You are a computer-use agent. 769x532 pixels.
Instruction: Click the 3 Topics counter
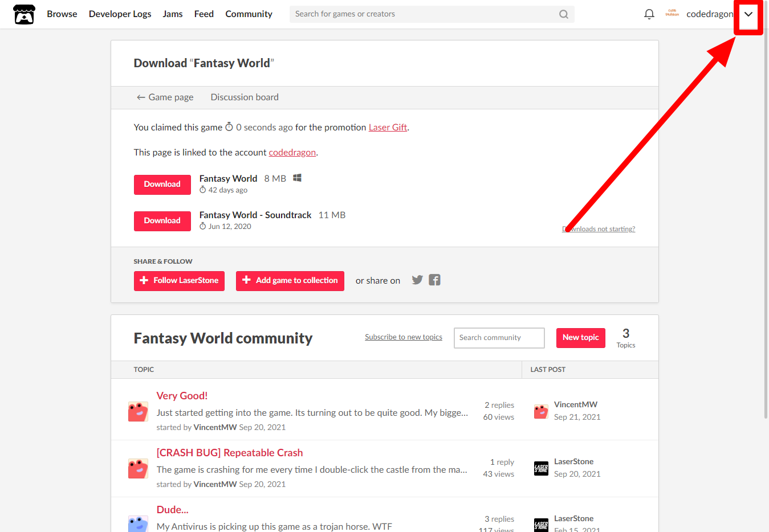pos(626,338)
